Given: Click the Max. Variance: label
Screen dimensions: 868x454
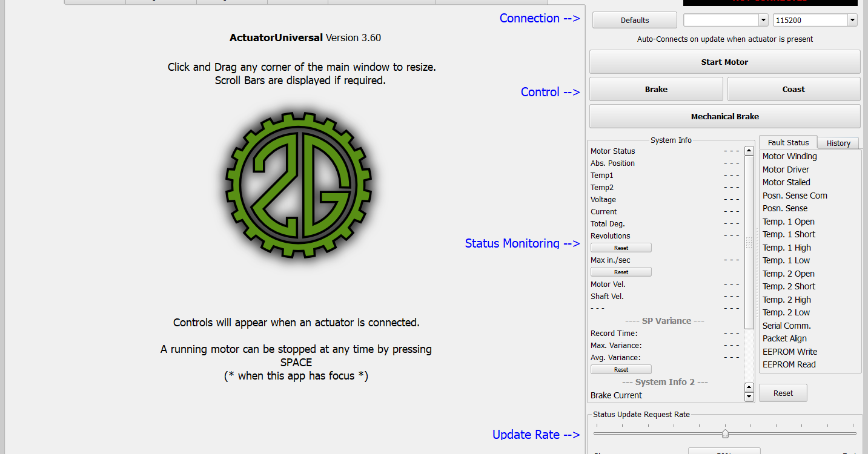Looking at the screenshot, I should point(616,346).
